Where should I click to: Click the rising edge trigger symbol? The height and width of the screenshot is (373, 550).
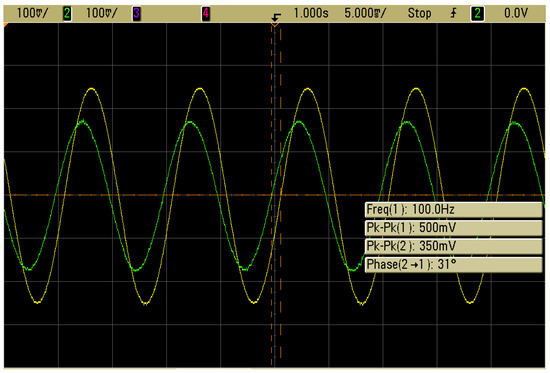[454, 13]
